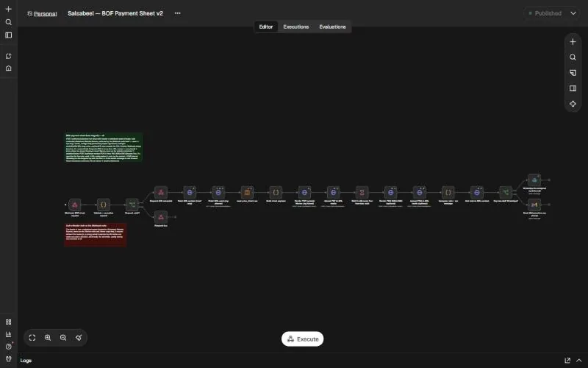Select the 'Rep has WhatsApp?' If node before the outputs
Screen dimensions: 588x368
506,192
